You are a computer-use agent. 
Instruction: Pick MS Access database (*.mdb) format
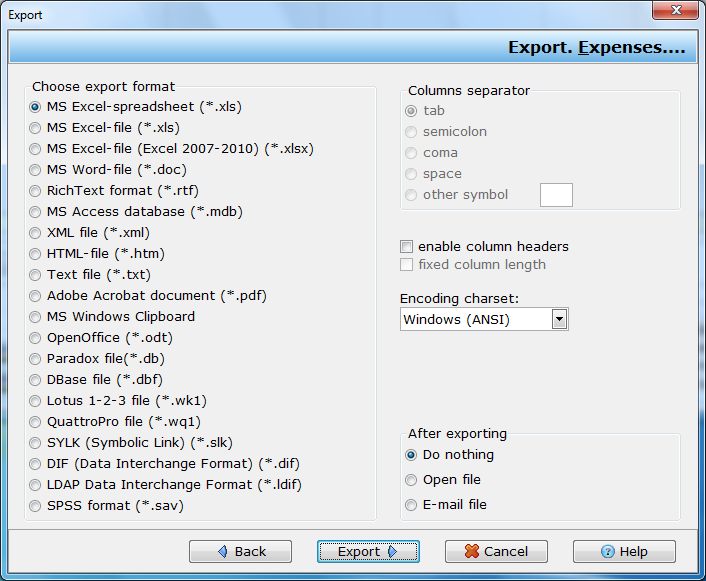click(36, 212)
